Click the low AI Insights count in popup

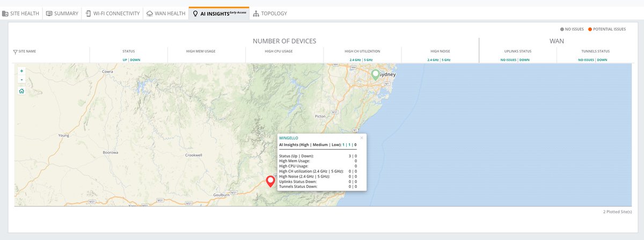tap(355, 144)
